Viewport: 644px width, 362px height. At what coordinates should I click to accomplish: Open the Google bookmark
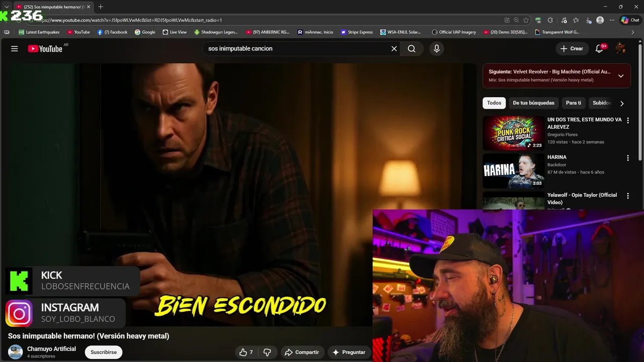(x=145, y=32)
